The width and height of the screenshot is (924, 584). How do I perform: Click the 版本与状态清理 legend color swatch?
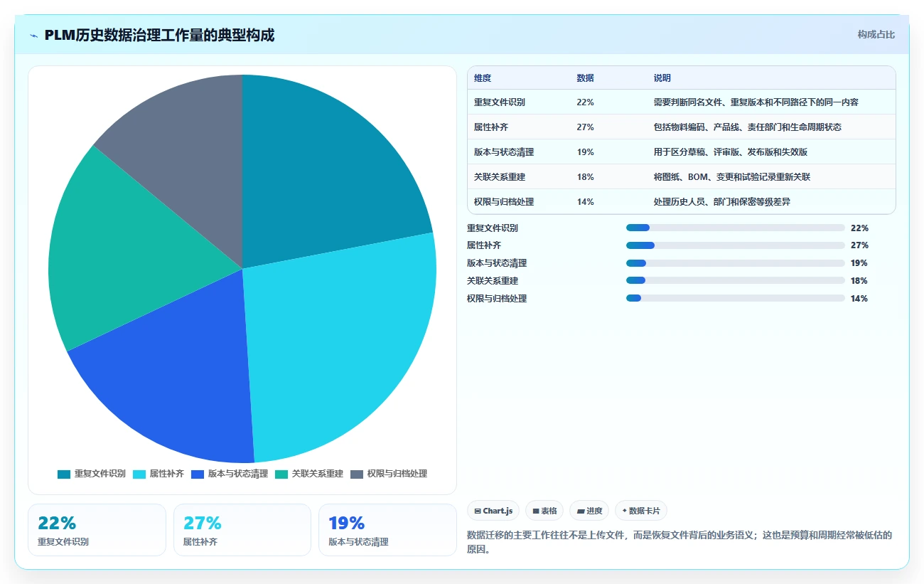click(198, 474)
